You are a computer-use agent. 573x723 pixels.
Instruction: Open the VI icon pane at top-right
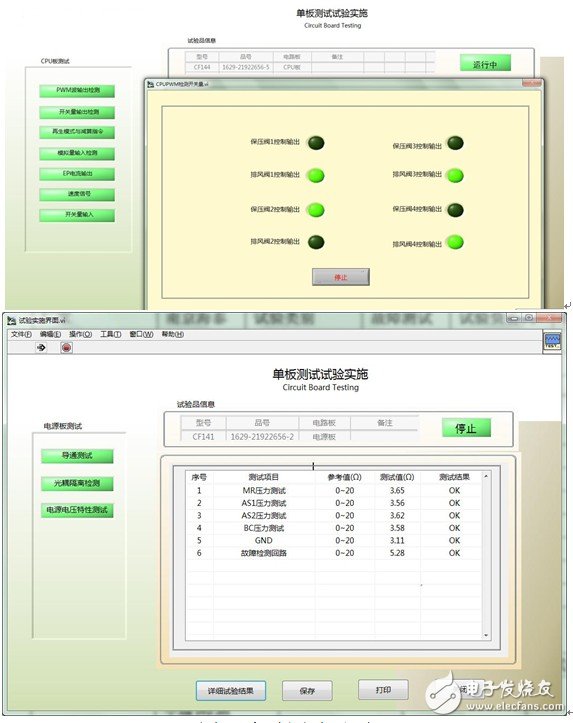tap(552, 340)
